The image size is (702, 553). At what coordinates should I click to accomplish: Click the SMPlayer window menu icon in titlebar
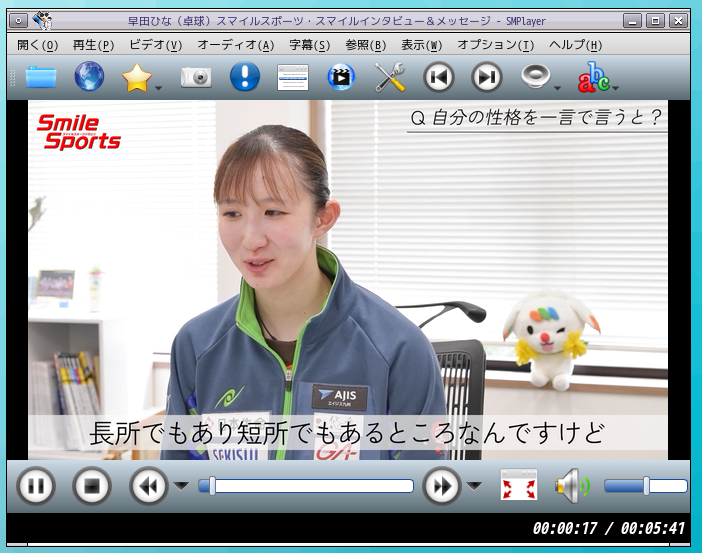43,21
